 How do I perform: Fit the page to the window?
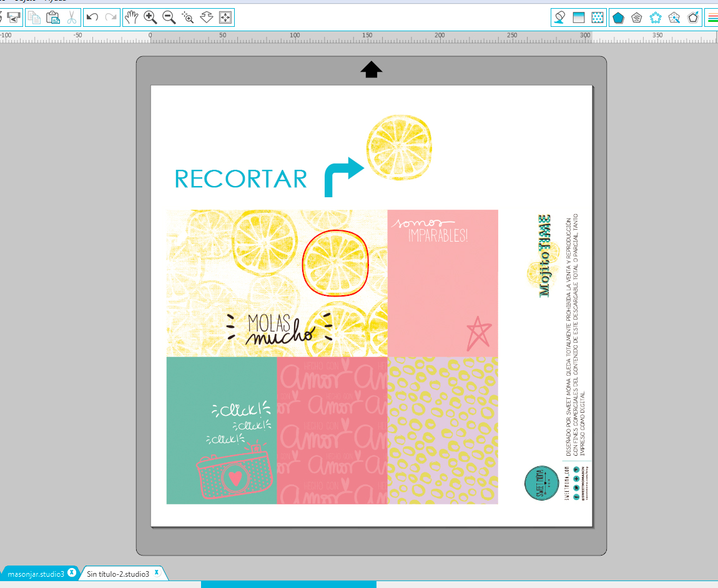coord(225,18)
